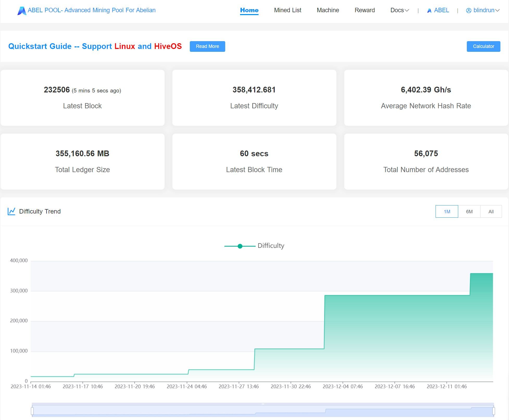Click Latest Block Time label
Image resolution: width=509 pixels, height=420 pixels.
(254, 170)
